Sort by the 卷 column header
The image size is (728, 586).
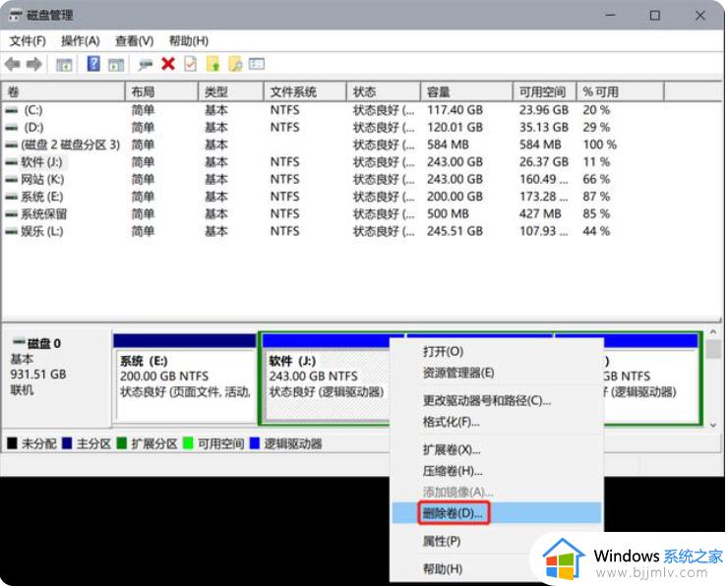[x=64, y=91]
